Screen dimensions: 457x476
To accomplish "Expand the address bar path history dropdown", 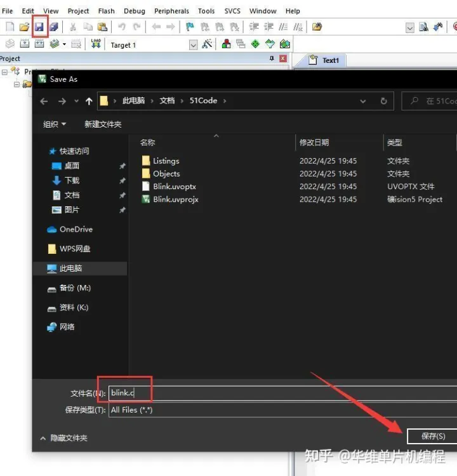I will click(363, 101).
